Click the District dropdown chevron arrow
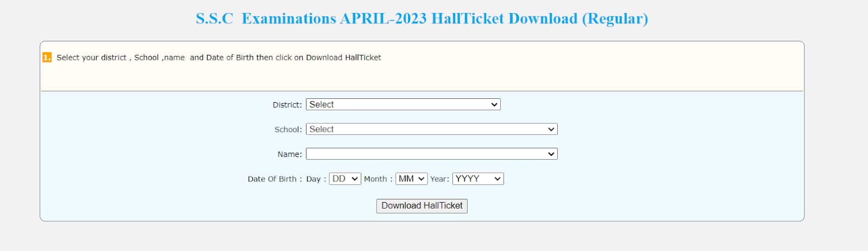Viewport: 868px width, 251px height. pos(494,104)
